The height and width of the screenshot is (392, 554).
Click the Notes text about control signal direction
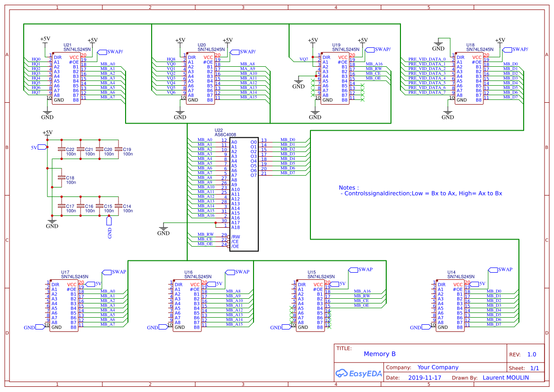coord(420,193)
